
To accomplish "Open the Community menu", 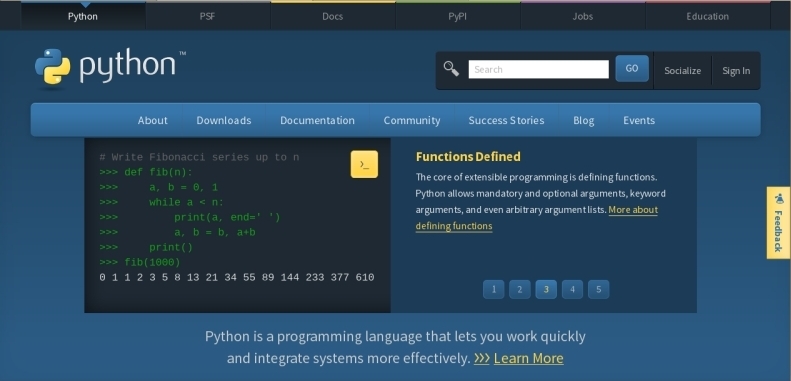I will [x=412, y=120].
